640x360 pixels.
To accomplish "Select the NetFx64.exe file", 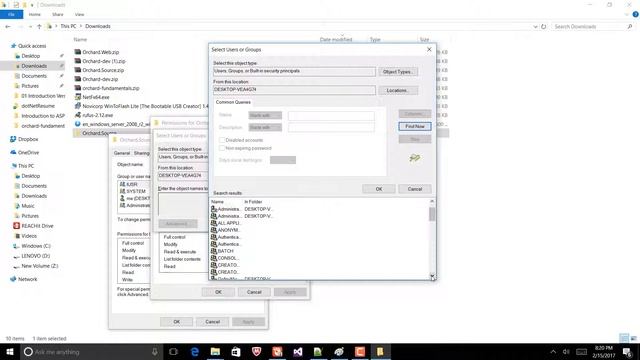I will (x=96, y=97).
